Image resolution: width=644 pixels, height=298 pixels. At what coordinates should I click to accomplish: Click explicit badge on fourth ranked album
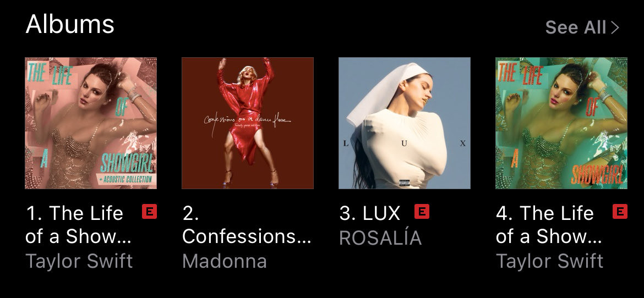[x=620, y=211]
